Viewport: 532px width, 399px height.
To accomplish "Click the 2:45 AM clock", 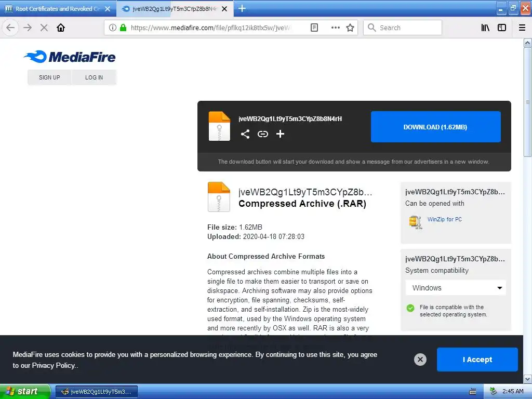I will coord(513,391).
